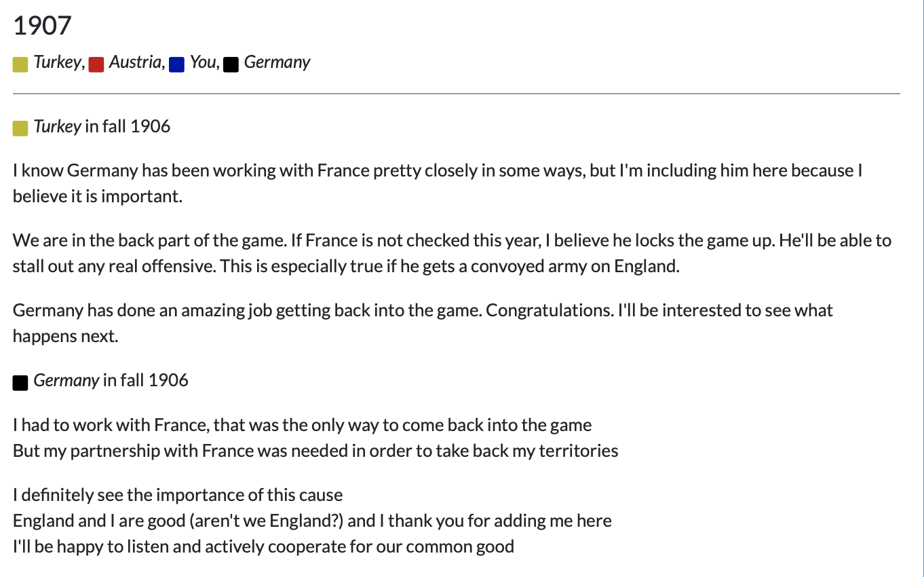The height and width of the screenshot is (577, 924).
Task: Click the line 'I'll be happy to listen'
Action: click(263, 546)
